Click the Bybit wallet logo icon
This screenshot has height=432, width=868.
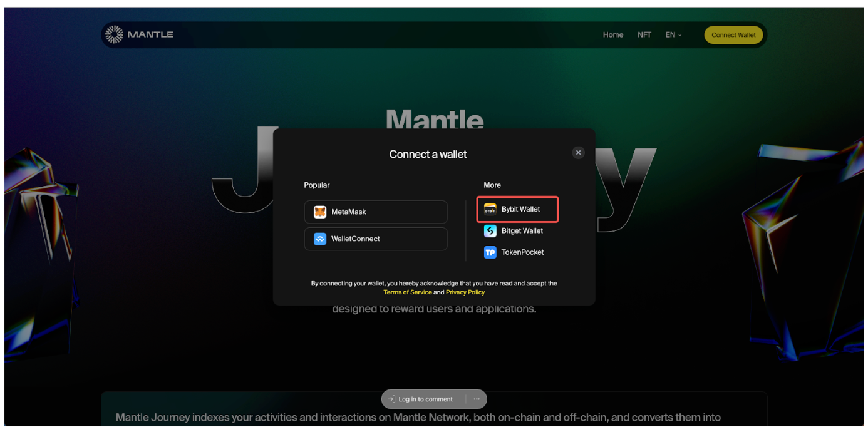pos(490,210)
